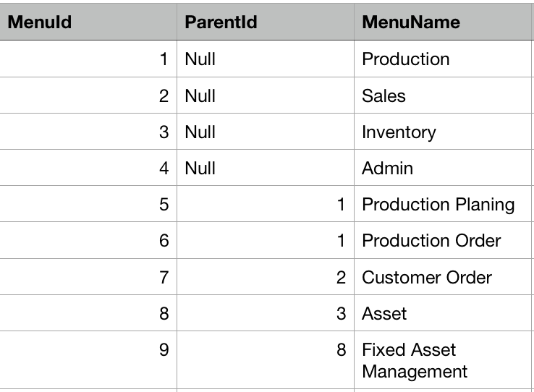Screen dimensions: 534x392
Task: Click the Production Planing cell
Action: [443, 204]
